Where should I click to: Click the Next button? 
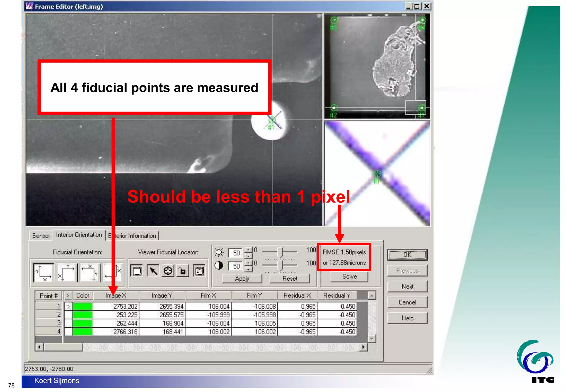point(407,286)
